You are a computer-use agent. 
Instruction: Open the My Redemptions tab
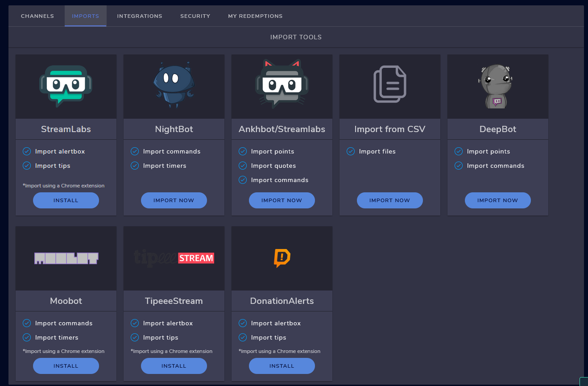(255, 16)
